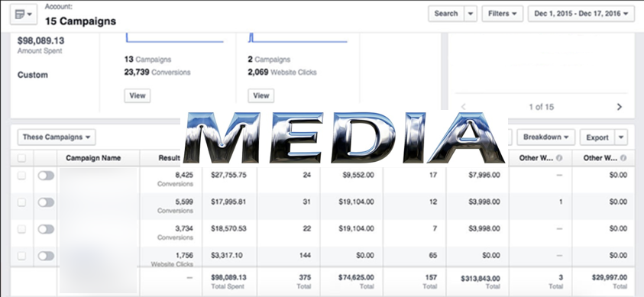Click the previous page arrow beside 1 of 15
The width and height of the screenshot is (644, 297).
point(463,107)
